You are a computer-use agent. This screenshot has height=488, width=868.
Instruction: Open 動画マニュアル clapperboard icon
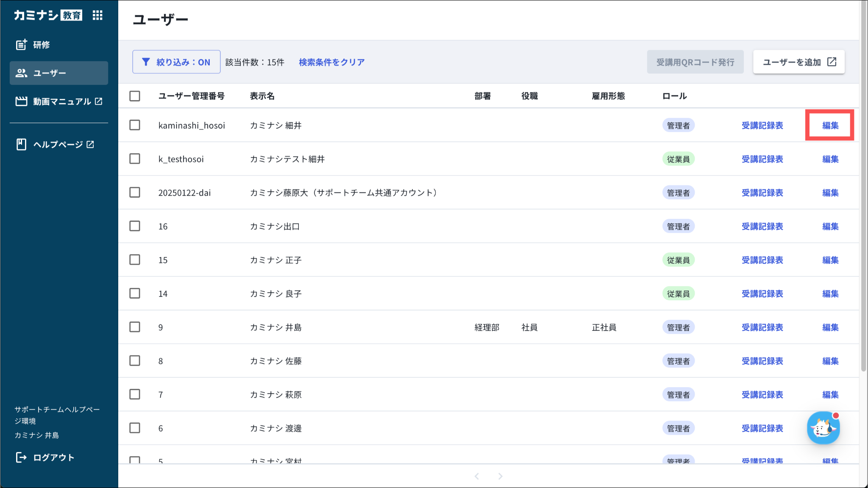[21, 101]
